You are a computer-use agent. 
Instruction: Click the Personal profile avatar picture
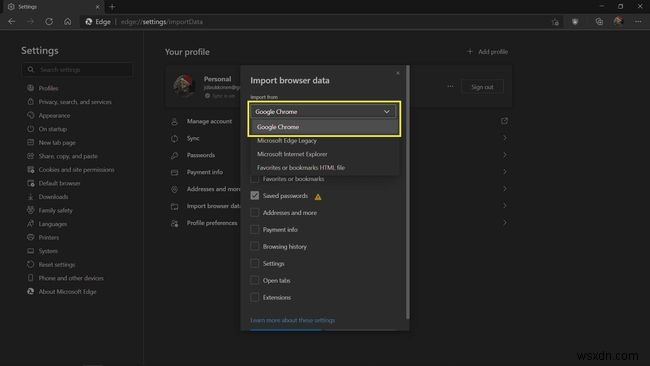pos(184,85)
